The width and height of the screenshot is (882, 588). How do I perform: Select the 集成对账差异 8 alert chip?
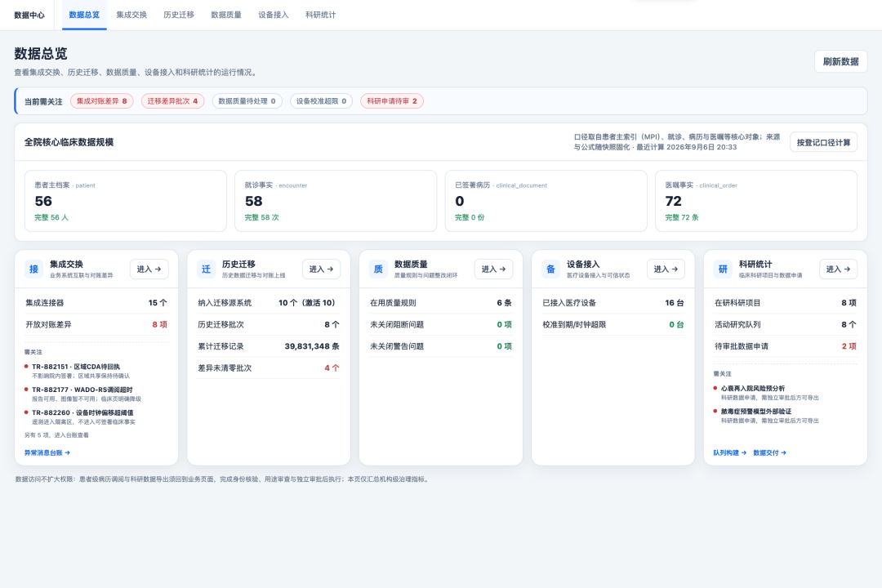pyautogui.click(x=102, y=101)
